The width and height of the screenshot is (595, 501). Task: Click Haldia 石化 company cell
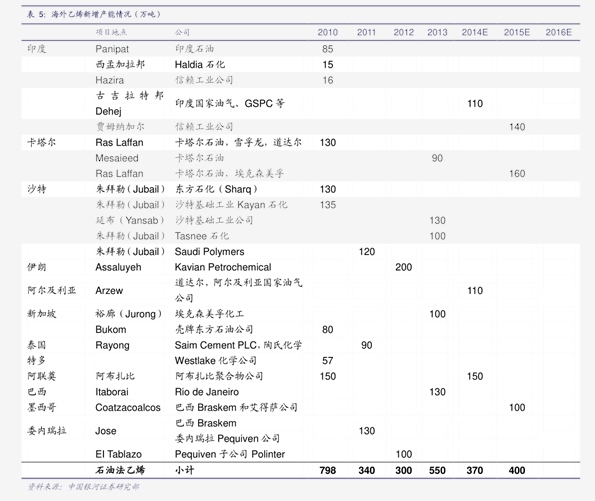200,65
